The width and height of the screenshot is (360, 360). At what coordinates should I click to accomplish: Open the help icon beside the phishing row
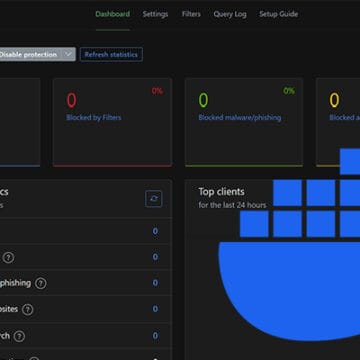(x=41, y=284)
